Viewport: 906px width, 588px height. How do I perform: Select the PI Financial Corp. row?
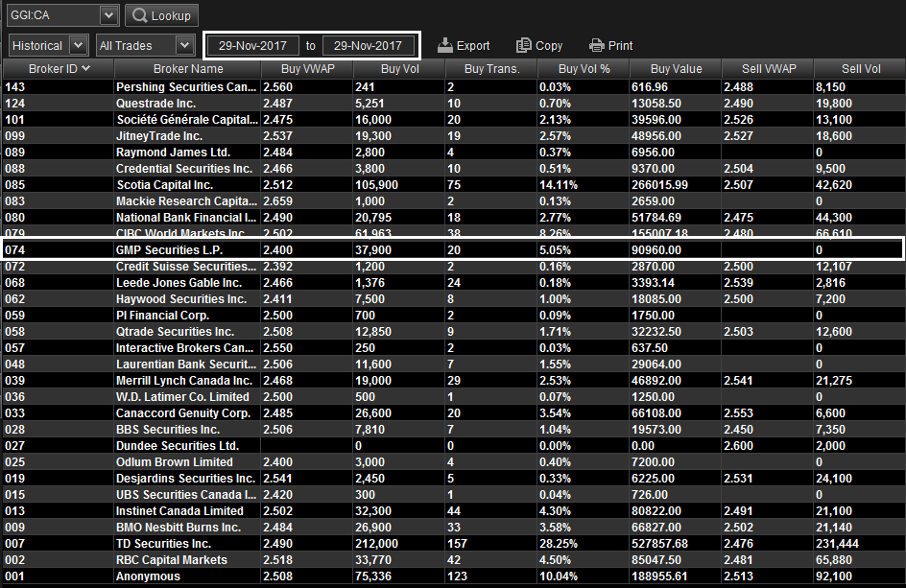(453, 316)
